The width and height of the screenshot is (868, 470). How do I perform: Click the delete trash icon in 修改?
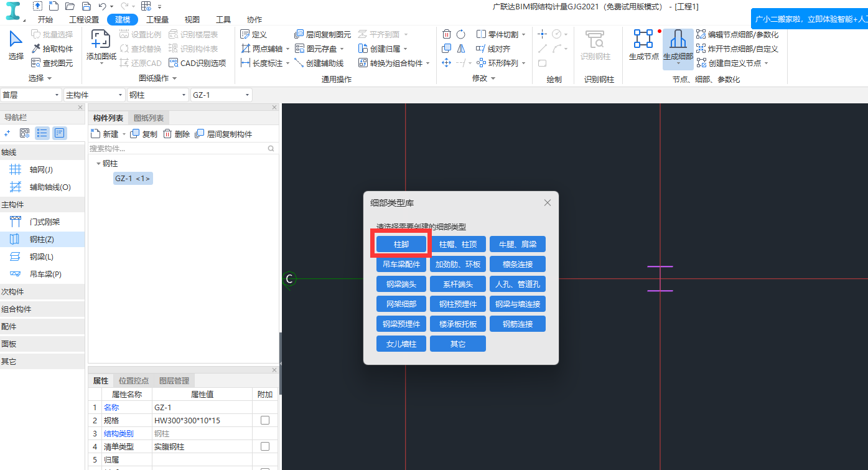447,34
